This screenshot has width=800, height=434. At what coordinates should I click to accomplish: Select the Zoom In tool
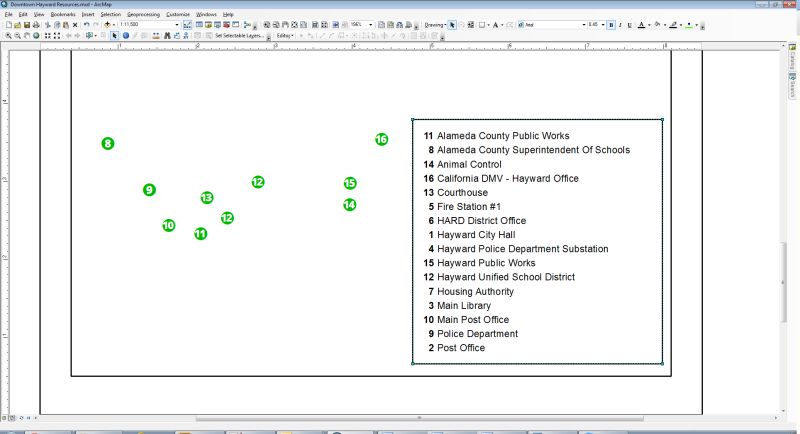(x=8, y=36)
